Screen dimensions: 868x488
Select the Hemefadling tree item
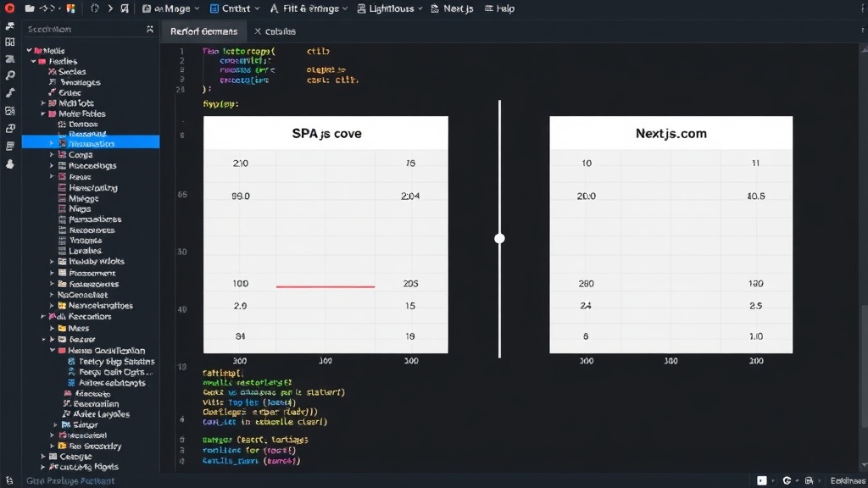click(x=88, y=187)
